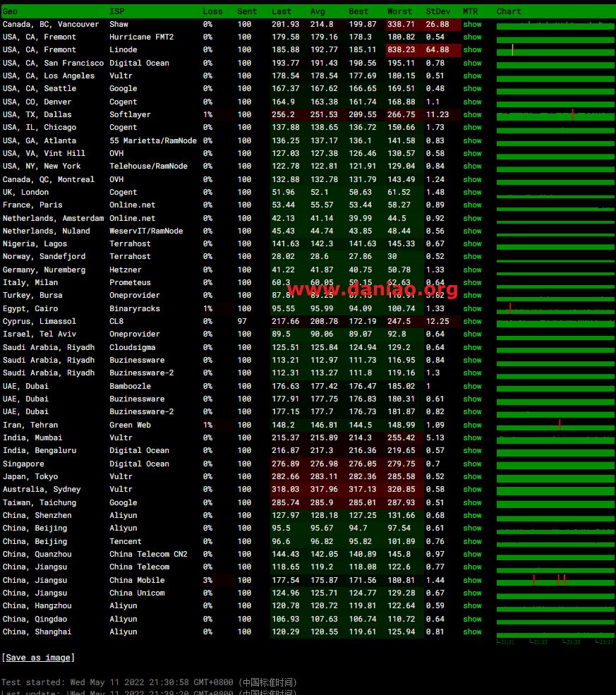Image resolution: width=616 pixels, height=695 pixels.
Task: Open MTR for Nuremberg Hetzner row
Action: coord(473,270)
